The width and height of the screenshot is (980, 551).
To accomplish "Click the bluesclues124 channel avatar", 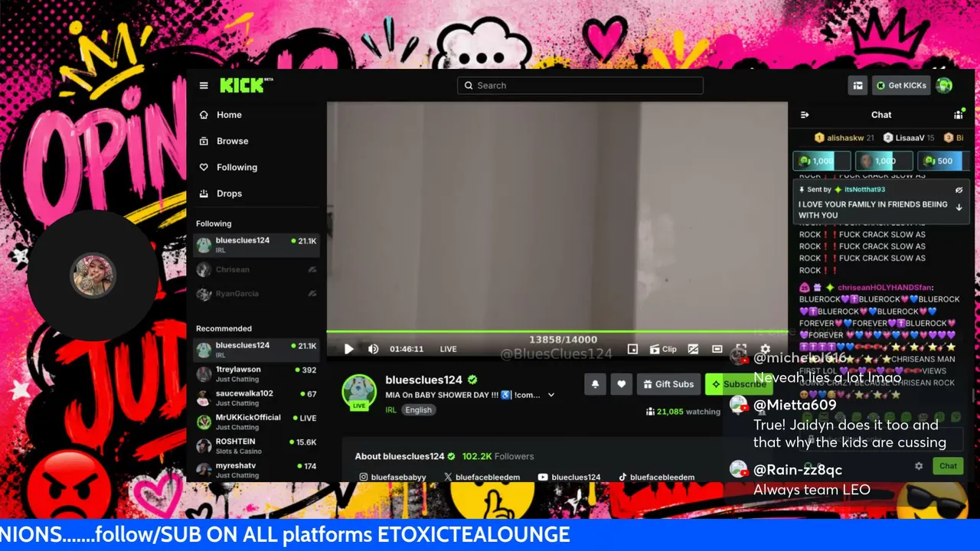I will tap(359, 391).
